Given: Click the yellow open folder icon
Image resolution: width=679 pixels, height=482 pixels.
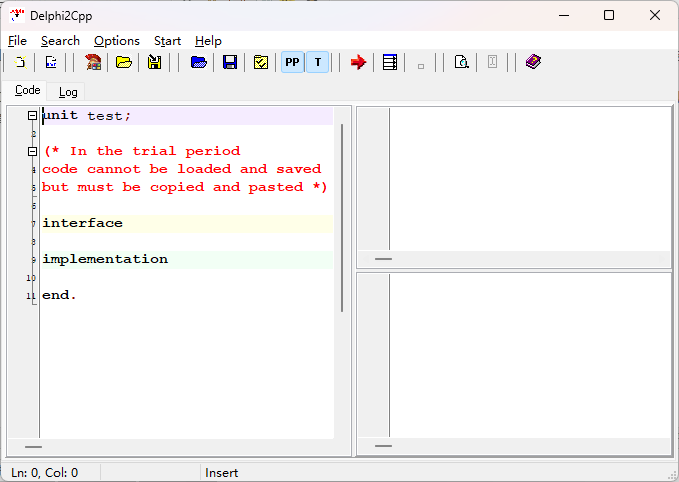Looking at the screenshot, I should 124,62.
